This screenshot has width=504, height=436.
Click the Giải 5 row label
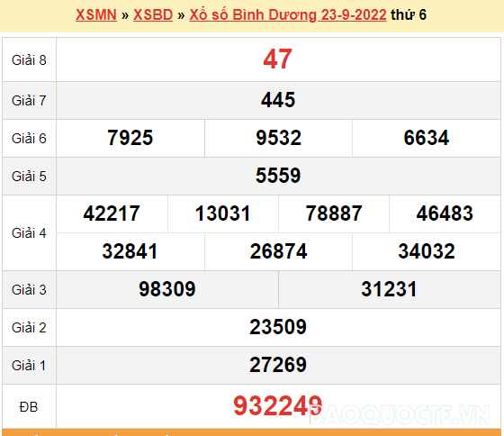coord(29,177)
